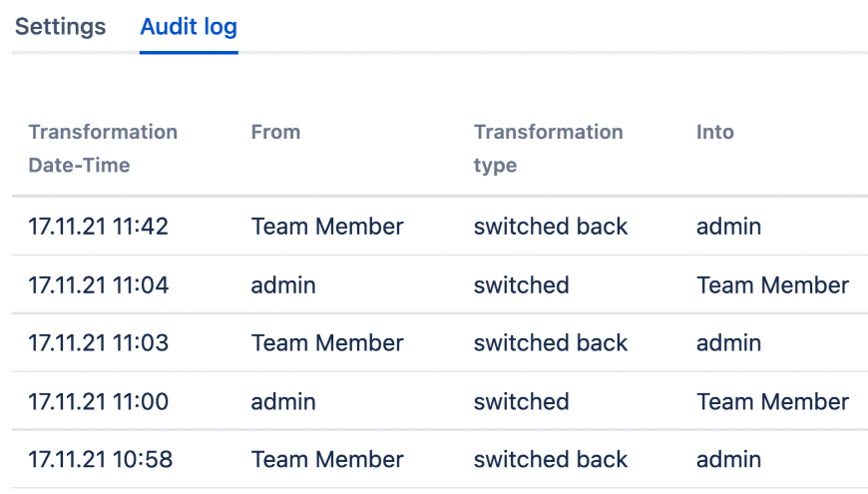This screenshot has width=868, height=494.
Task: Click switched back in the 10:58 row
Action: point(551,460)
